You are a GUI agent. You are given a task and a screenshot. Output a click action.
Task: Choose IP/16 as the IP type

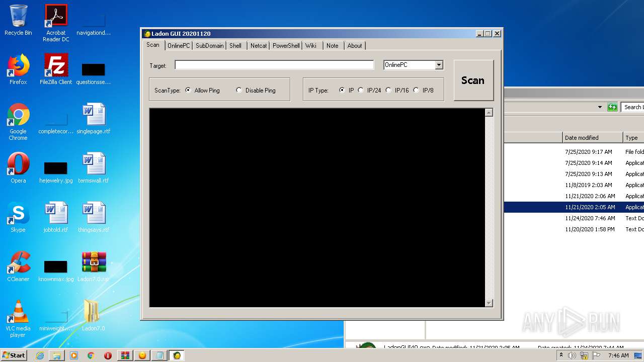click(x=397, y=90)
